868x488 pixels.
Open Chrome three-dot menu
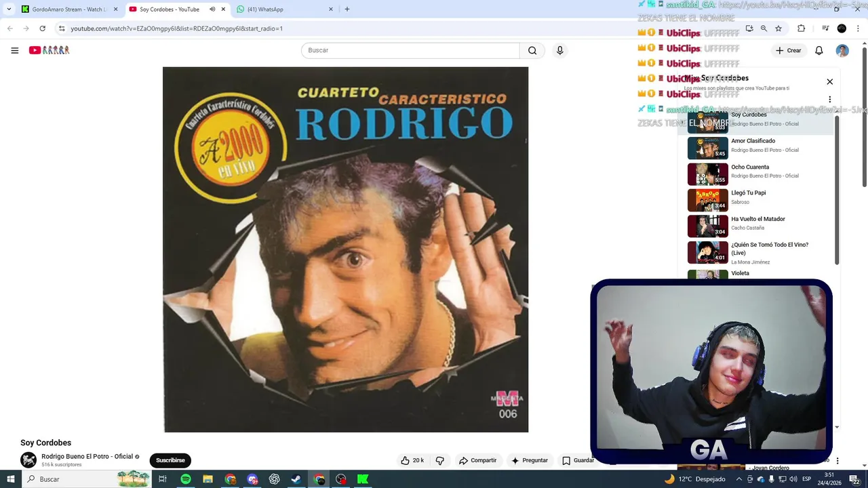pyautogui.click(x=858, y=28)
